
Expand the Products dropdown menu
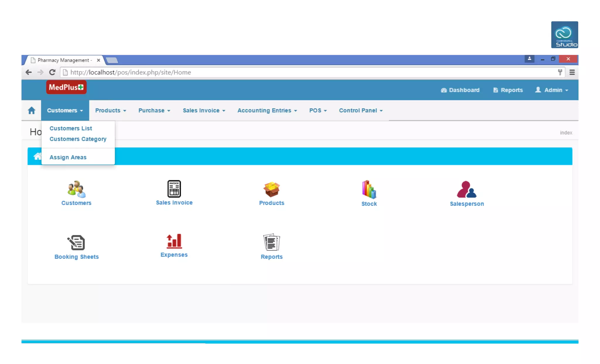pos(110,110)
